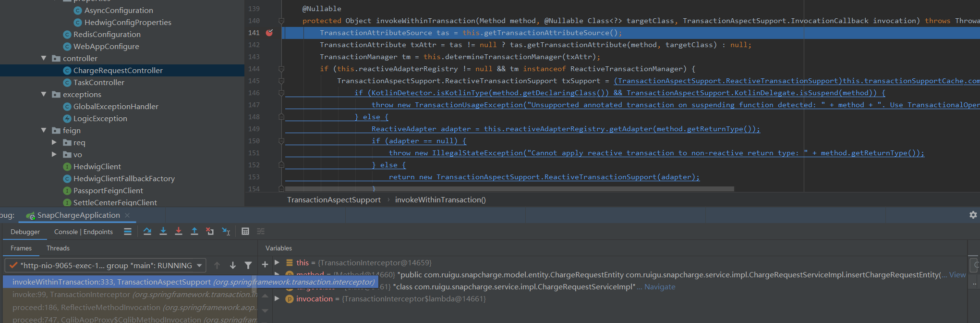Click the feign folder icon
Screen dimensions: 980x323
[x=56, y=131]
